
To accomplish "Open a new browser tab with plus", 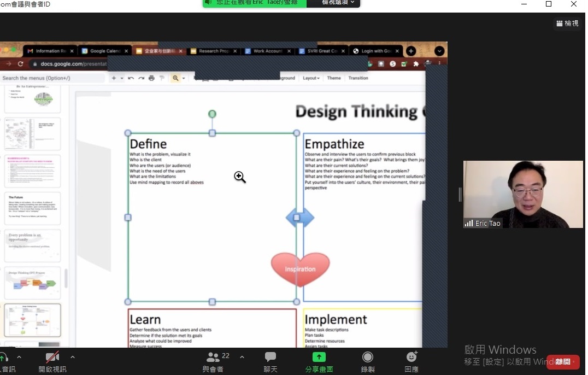I will (x=411, y=51).
